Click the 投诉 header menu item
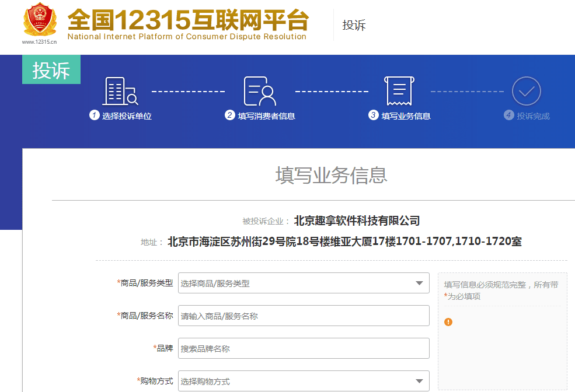Image resolution: width=575 pixels, height=392 pixels. pos(354,26)
